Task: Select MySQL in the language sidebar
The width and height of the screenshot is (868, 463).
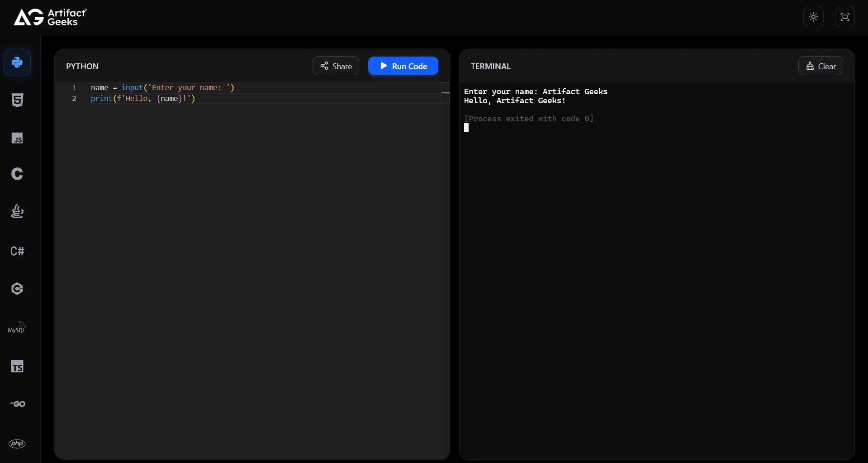Action: [x=17, y=327]
